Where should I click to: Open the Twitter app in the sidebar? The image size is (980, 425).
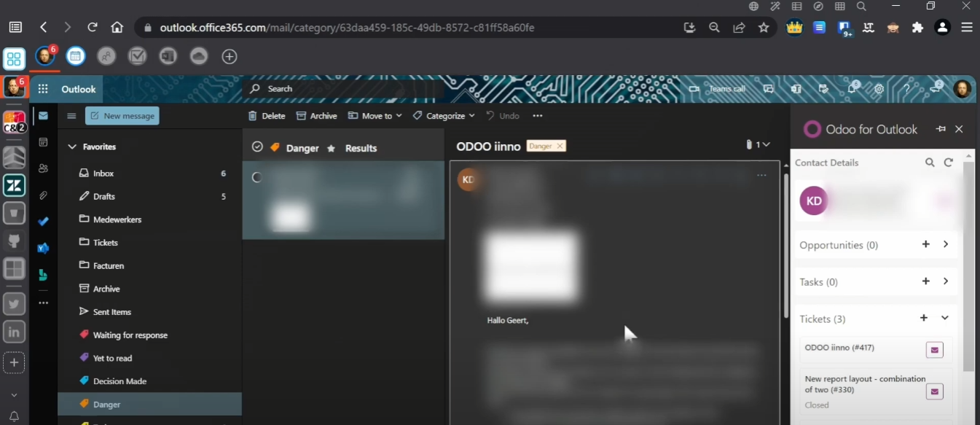(x=14, y=303)
